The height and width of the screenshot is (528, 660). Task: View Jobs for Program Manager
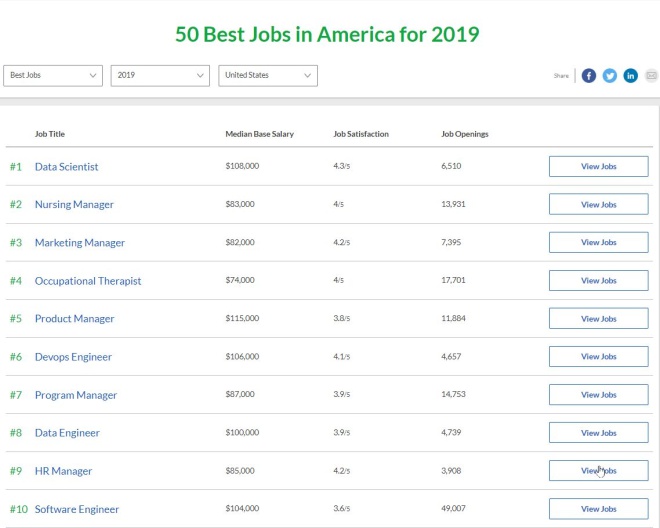(x=598, y=395)
